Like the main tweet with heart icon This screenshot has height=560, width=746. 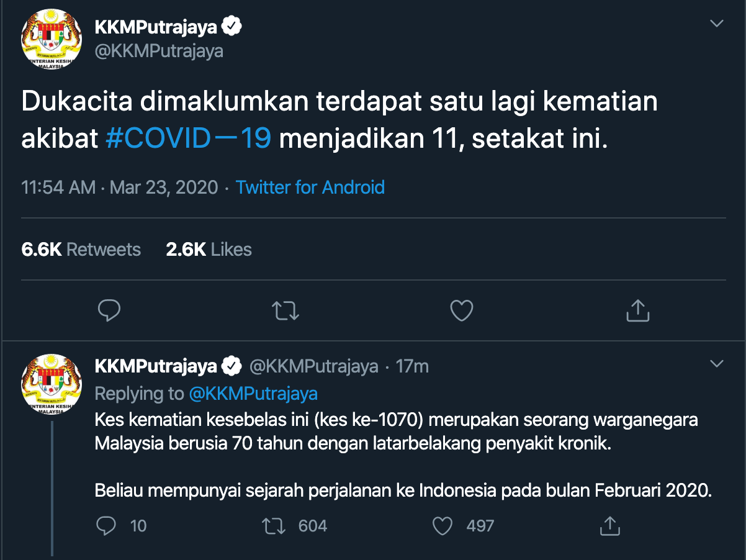tap(461, 310)
